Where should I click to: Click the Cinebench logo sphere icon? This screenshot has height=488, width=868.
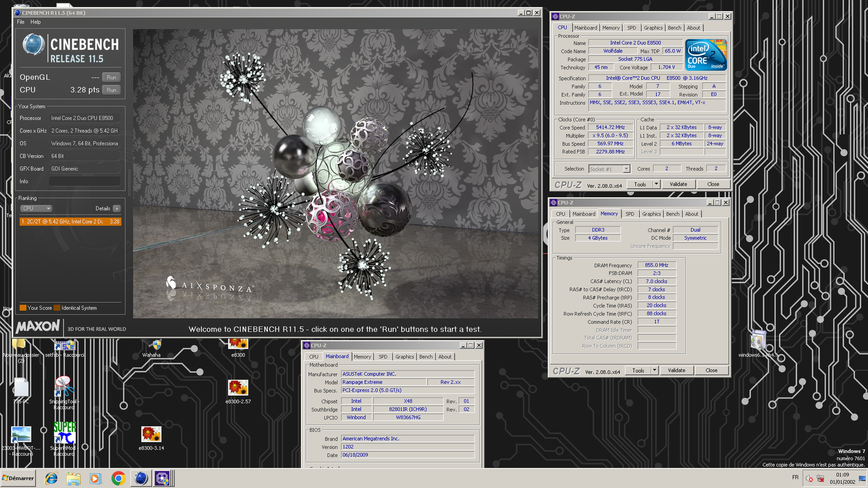coord(33,45)
